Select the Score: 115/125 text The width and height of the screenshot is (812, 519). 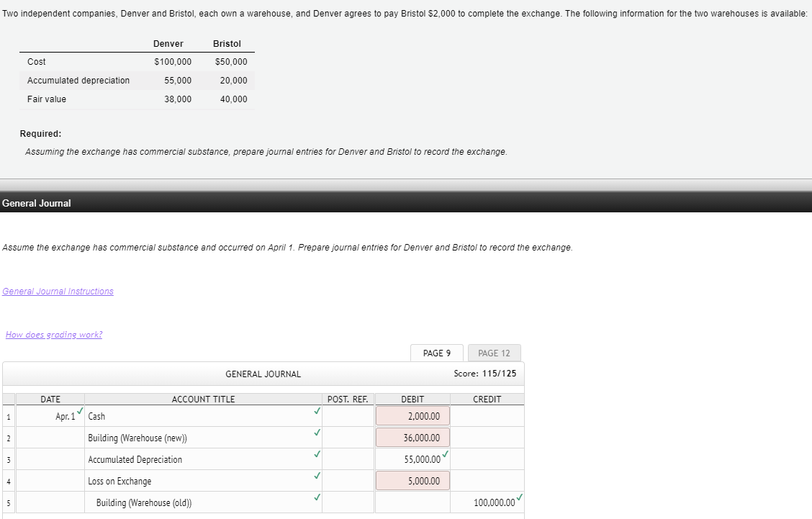tap(484, 374)
